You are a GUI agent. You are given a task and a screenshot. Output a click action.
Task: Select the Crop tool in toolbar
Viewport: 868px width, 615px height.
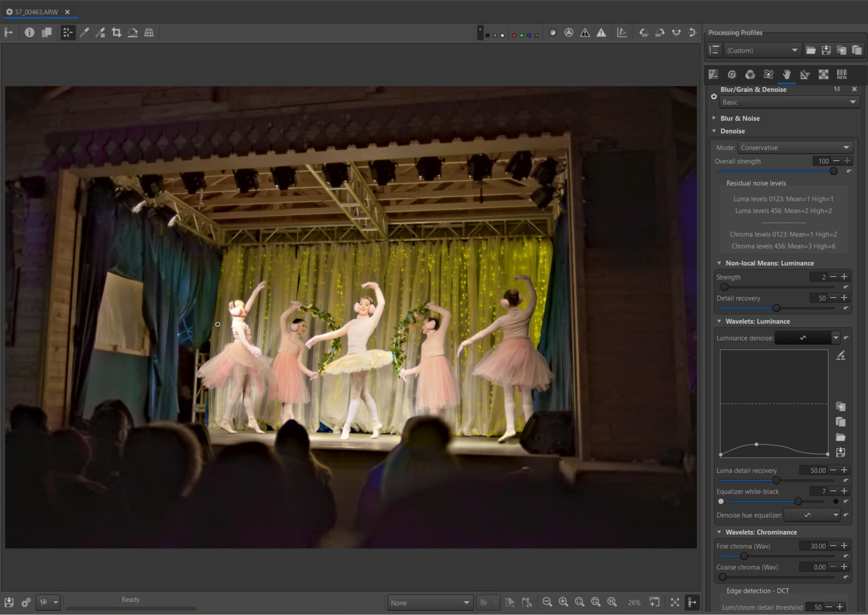(x=116, y=33)
